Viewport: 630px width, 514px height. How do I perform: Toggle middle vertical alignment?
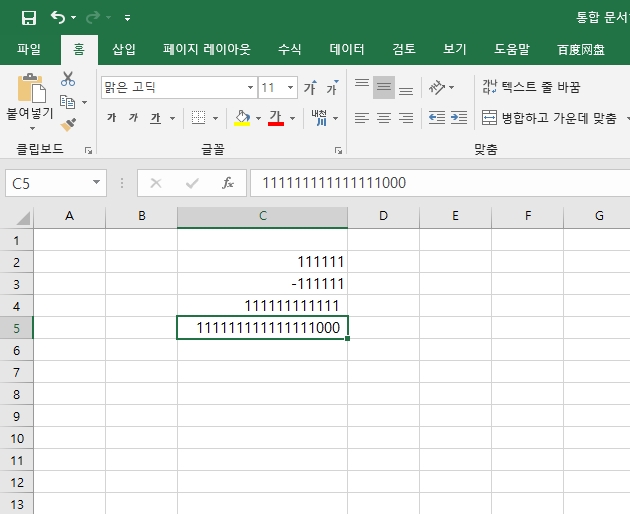pos(384,87)
